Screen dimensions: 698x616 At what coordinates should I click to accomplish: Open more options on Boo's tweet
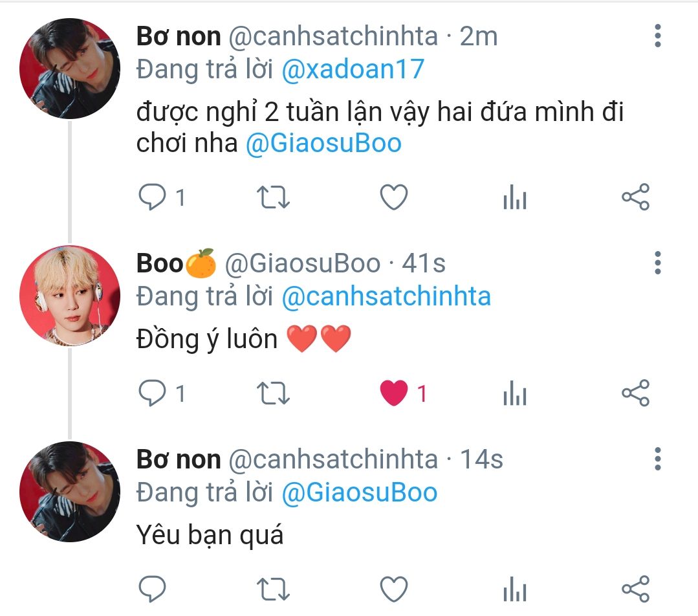tap(657, 263)
